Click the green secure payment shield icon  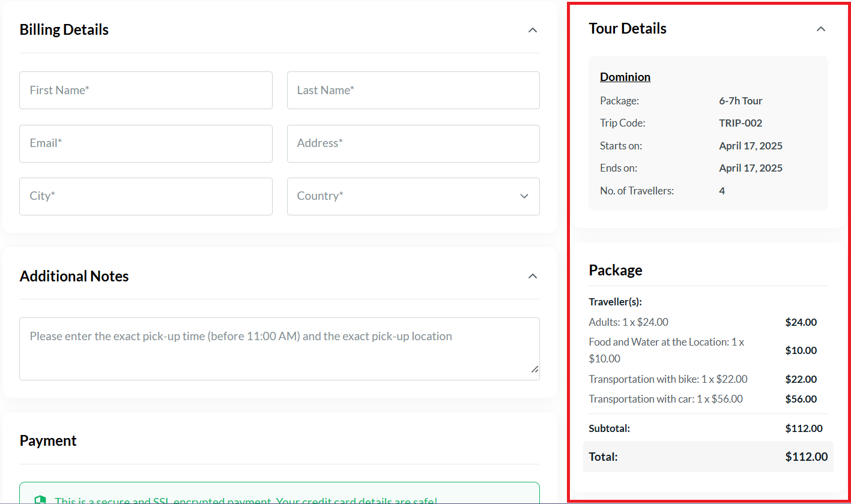click(x=40, y=500)
